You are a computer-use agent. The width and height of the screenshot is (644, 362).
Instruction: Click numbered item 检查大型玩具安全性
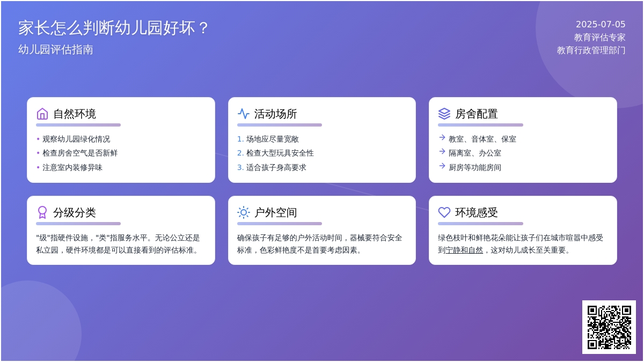coord(280,153)
